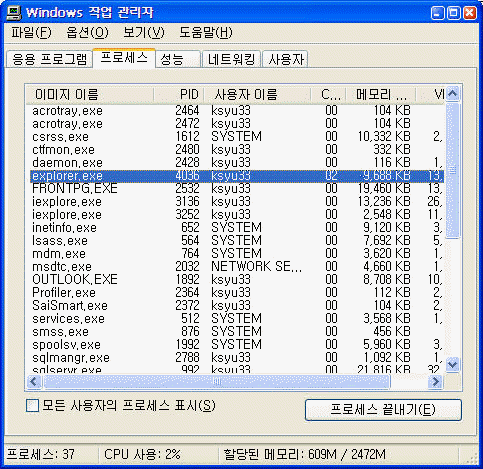
Task: Click the scroll right arrow of process list
Action: tap(435, 382)
